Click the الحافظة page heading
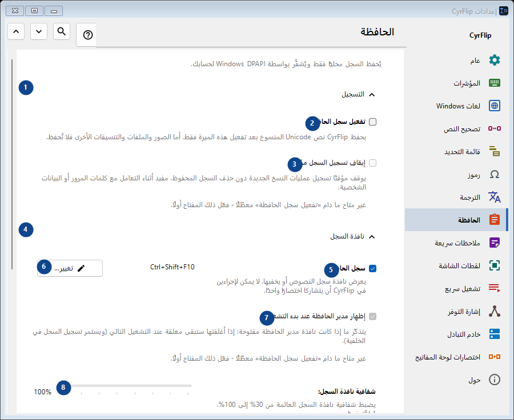This screenshot has height=420, width=514. 378,32
